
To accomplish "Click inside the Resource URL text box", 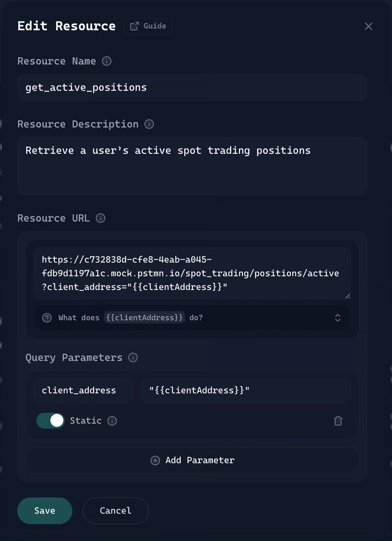I will click(x=192, y=273).
